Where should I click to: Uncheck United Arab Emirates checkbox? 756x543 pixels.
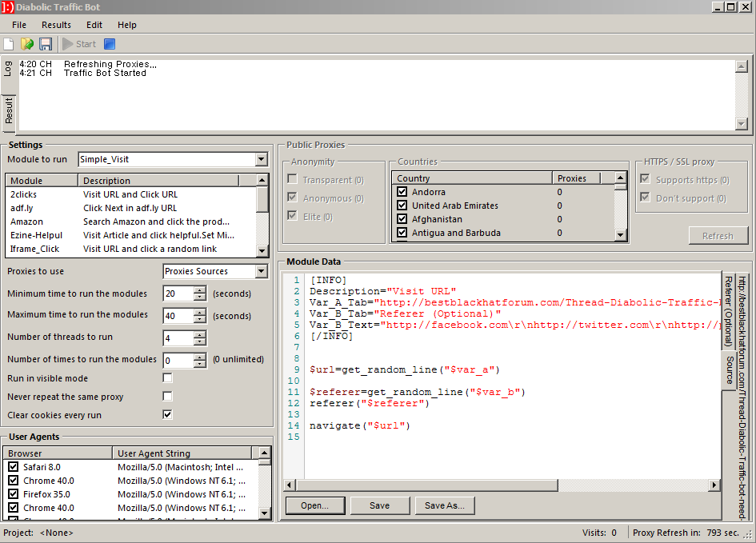pos(402,206)
